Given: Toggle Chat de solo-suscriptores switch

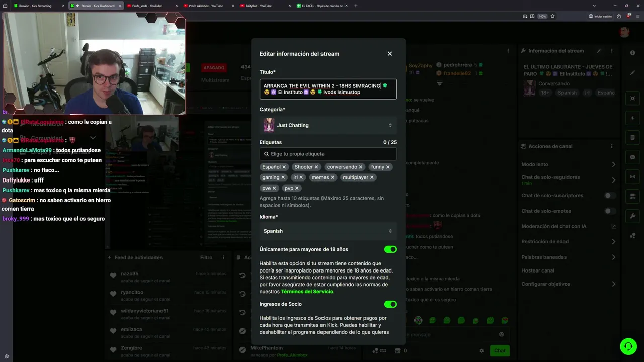Looking at the screenshot, I should coord(610,195).
